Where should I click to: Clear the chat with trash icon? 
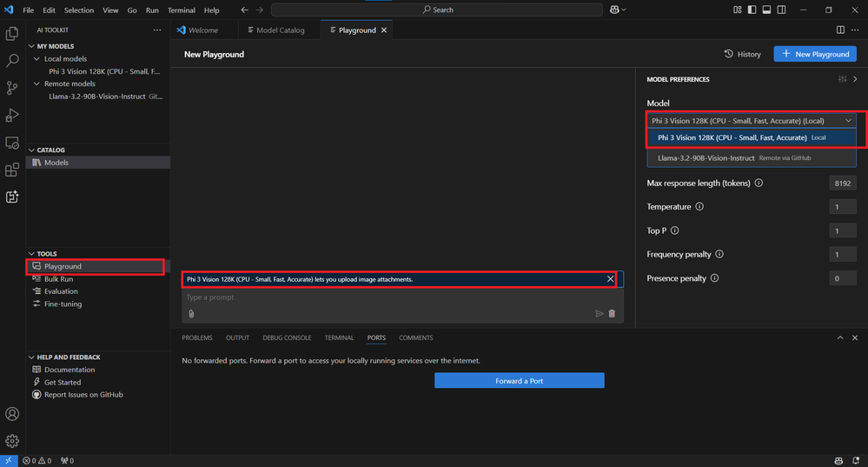tap(612, 314)
